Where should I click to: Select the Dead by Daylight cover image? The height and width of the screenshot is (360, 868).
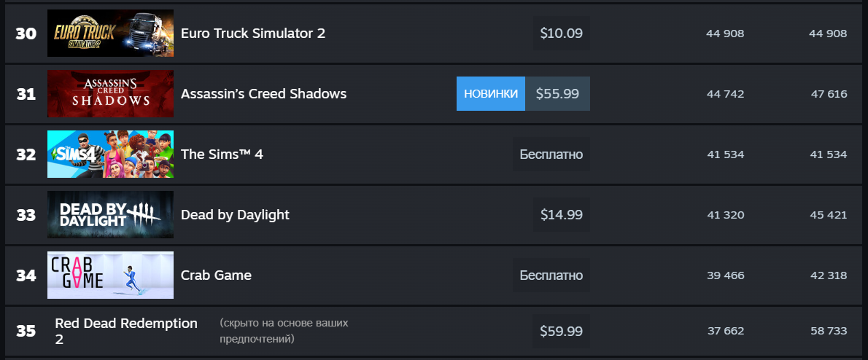(x=110, y=214)
